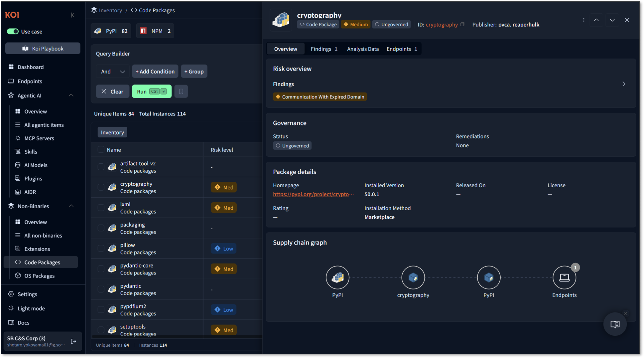Open the three-dot more options menu
Viewport: 644px width, 358px height.
coord(584,20)
